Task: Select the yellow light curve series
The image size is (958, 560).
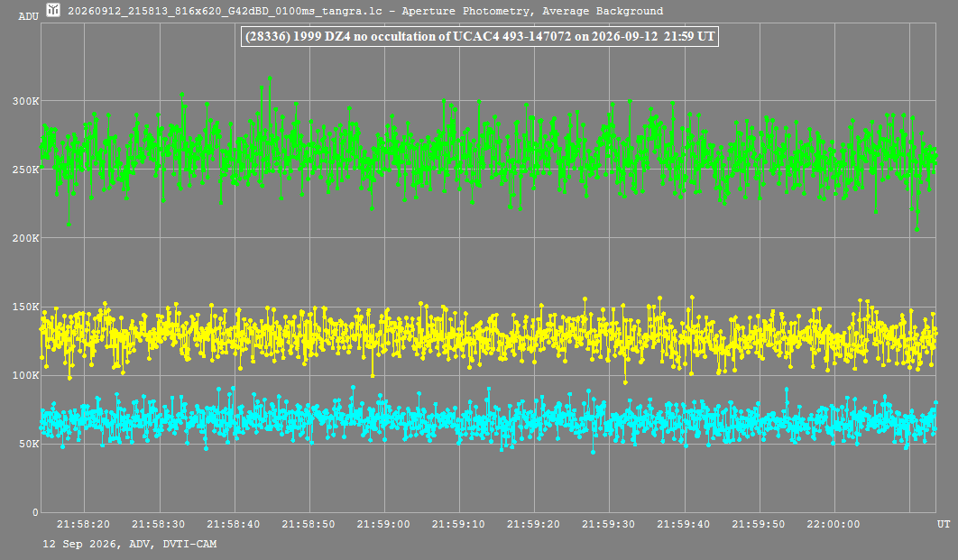Action: tap(487, 340)
